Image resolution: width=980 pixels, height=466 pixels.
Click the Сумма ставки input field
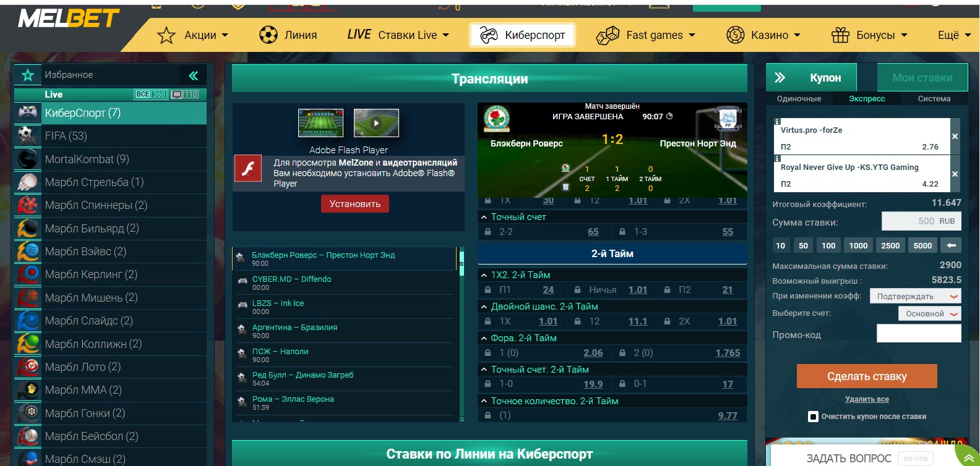(921, 221)
